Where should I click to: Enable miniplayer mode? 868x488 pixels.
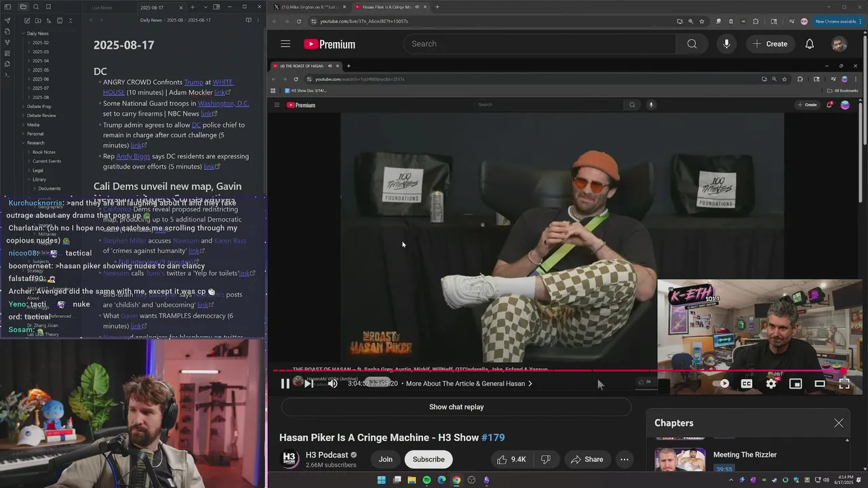(795, 384)
